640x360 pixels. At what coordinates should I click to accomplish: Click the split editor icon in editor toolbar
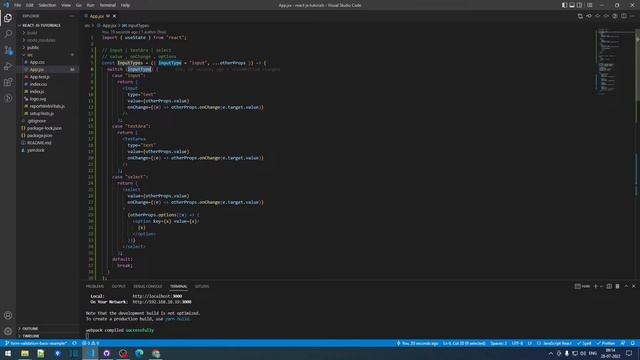[624, 16]
